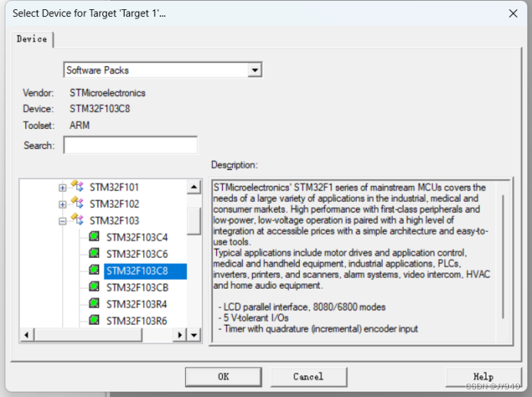The width and height of the screenshot is (532, 397).
Task: Select STM32F103R6 in device tree
Action: 136,321
